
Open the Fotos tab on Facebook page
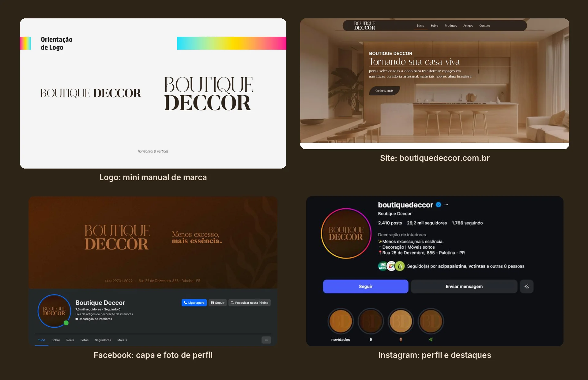85,340
